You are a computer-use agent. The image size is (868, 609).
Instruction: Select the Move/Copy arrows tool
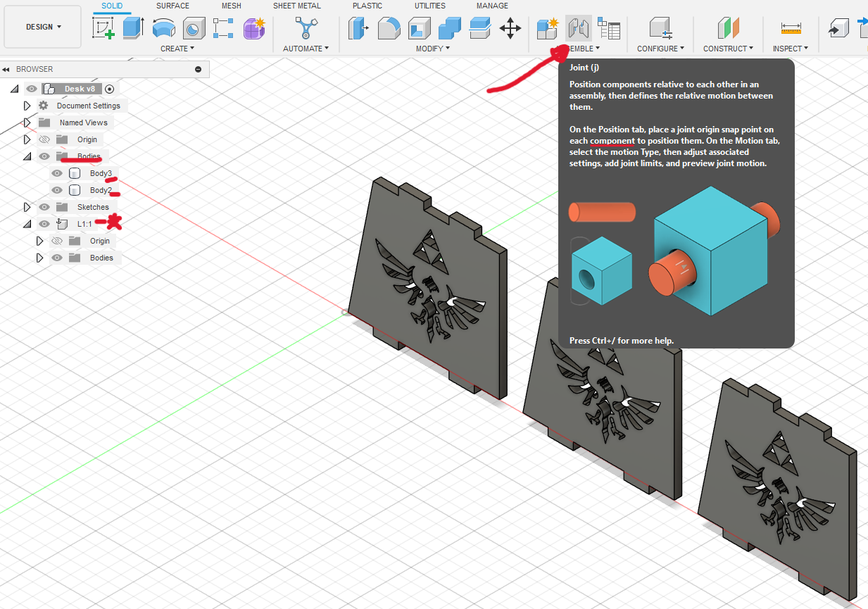510,28
